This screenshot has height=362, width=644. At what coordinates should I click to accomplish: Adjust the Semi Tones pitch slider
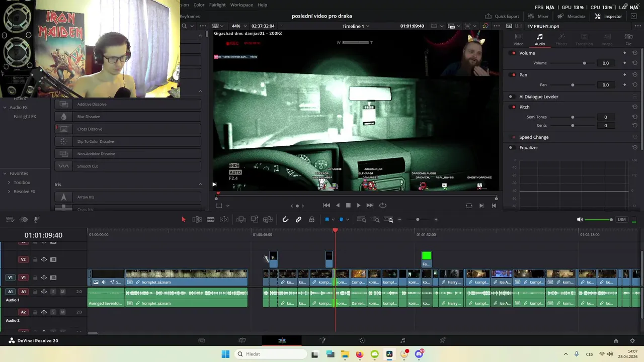tap(573, 117)
